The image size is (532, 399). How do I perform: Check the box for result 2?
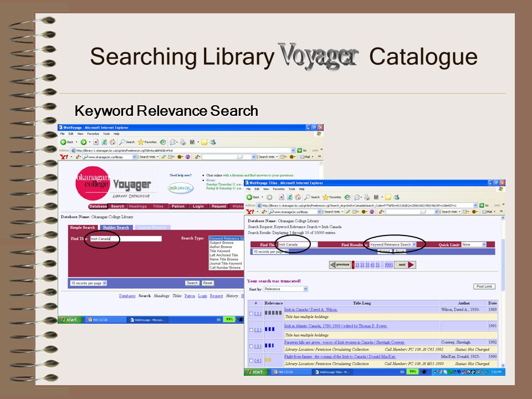click(252, 330)
